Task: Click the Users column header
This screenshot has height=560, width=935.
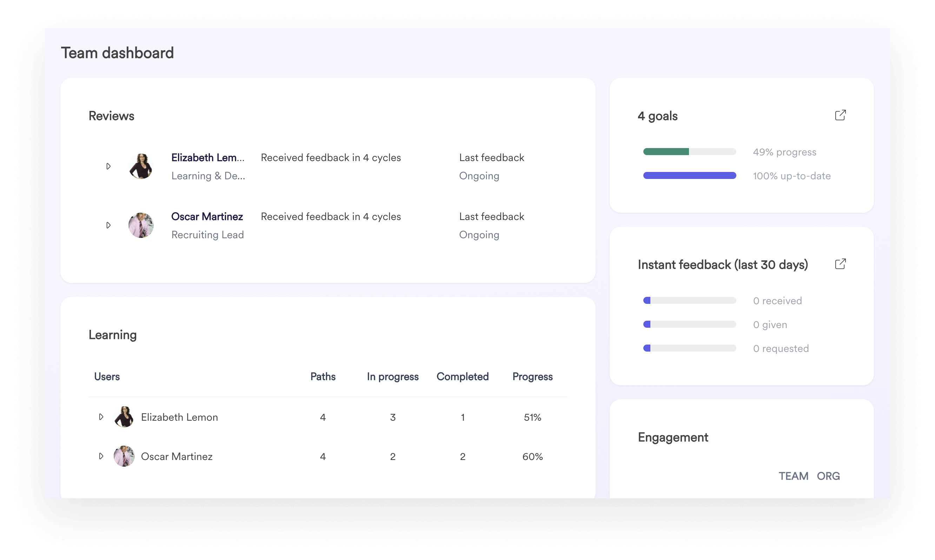Action: pyautogui.click(x=107, y=376)
